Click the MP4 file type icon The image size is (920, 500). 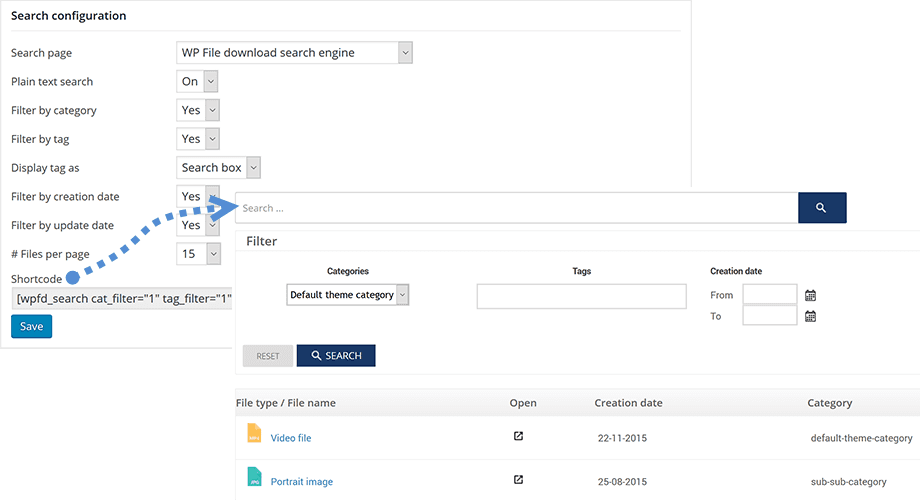pos(254,434)
